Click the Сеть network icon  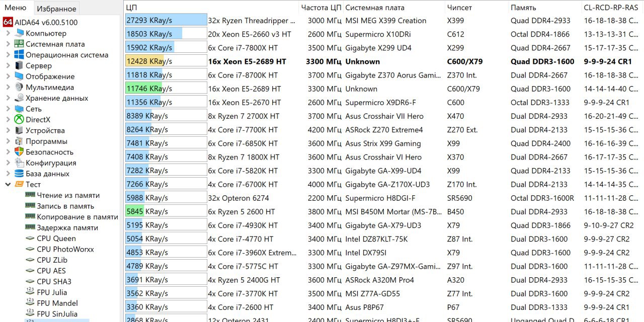coord(19,109)
